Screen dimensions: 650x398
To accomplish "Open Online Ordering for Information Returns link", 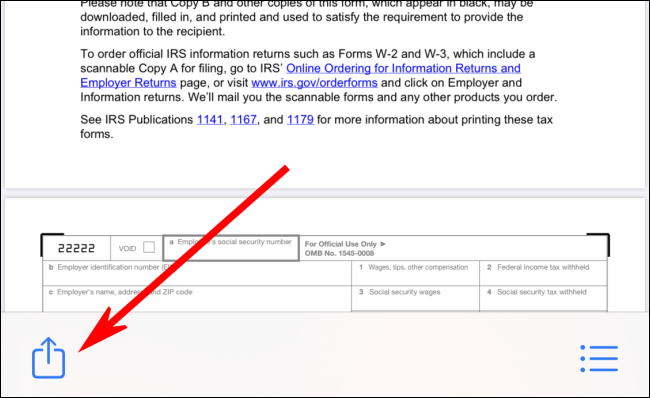I will click(x=403, y=68).
